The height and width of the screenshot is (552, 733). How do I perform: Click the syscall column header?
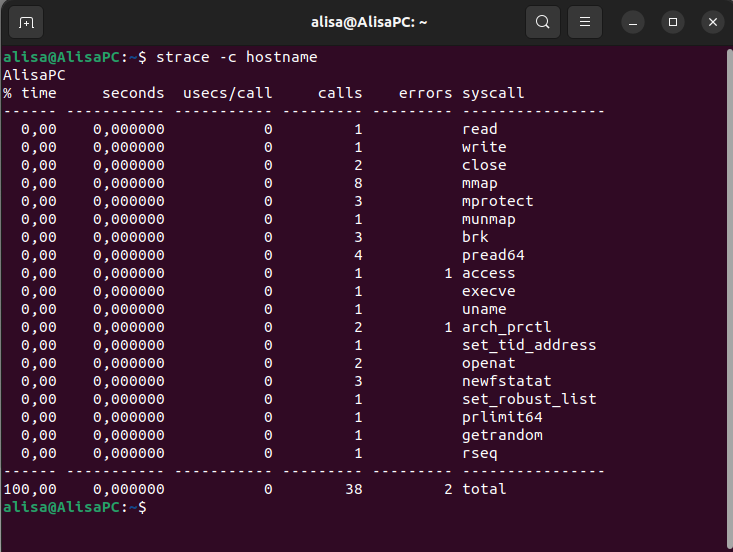(493, 93)
